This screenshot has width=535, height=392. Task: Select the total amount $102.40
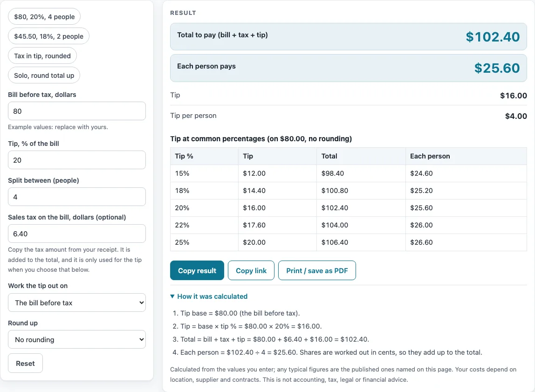coord(493,37)
